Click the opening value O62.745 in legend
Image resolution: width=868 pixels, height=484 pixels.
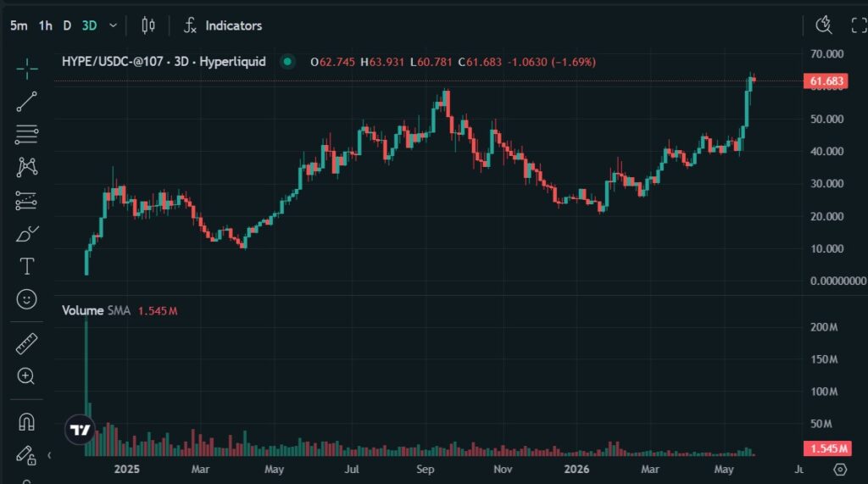[x=332, y=62]
